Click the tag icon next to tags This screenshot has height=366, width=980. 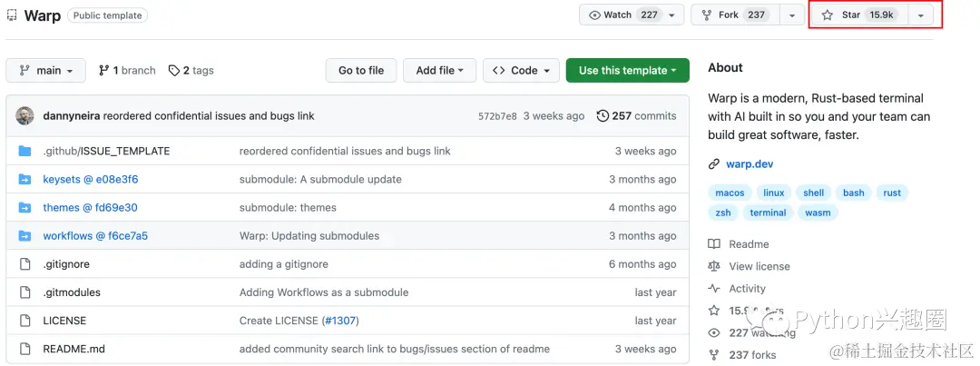coord(174,71)
